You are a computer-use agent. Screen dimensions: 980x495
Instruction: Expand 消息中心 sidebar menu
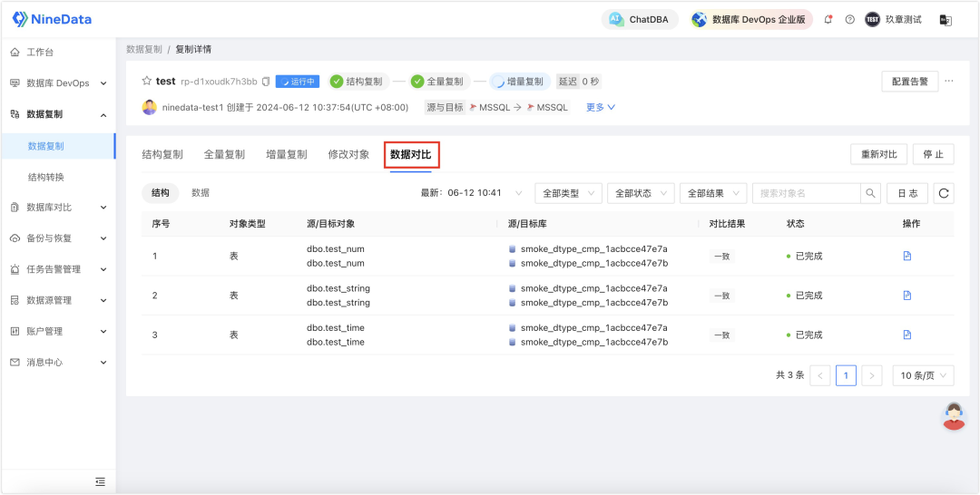[x=57, y=362]
